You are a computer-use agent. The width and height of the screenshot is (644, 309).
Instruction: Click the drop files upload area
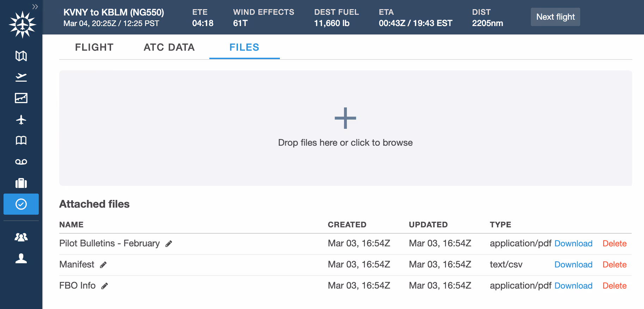(345, 128)
